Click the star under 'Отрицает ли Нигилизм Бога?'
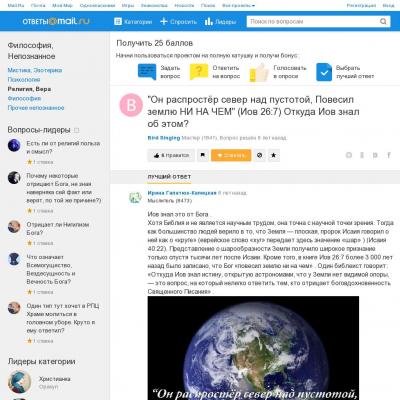Screen dimensions: 400x400 click(29, 243)
